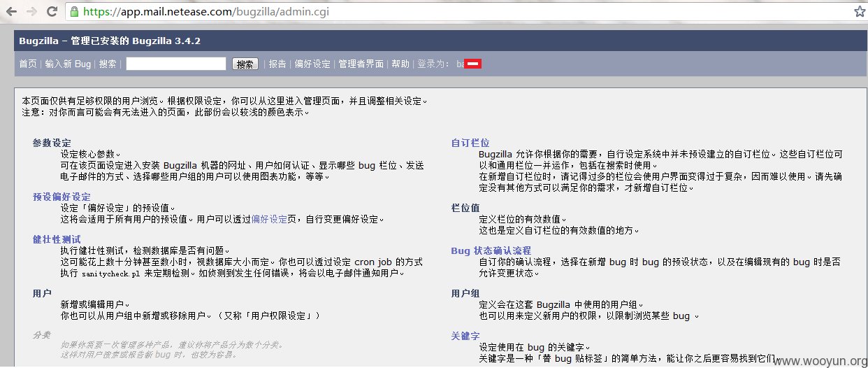Click the '新增或编辑用户' description line

click(95, 305)
